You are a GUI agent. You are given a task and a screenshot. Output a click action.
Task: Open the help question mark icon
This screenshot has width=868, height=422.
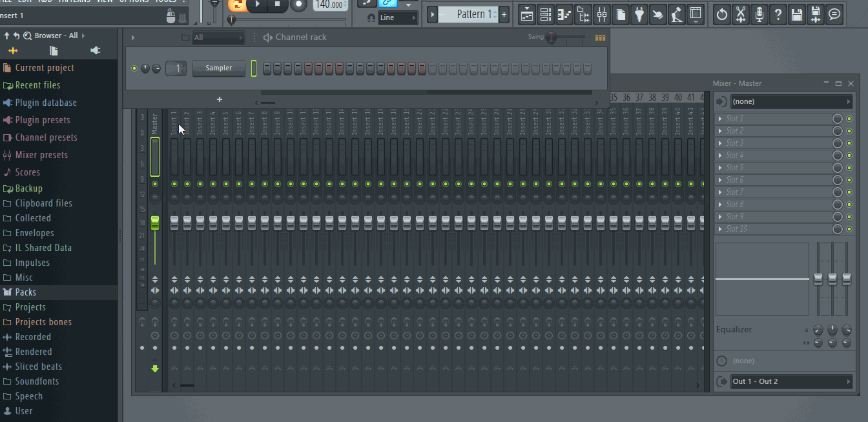778,14
